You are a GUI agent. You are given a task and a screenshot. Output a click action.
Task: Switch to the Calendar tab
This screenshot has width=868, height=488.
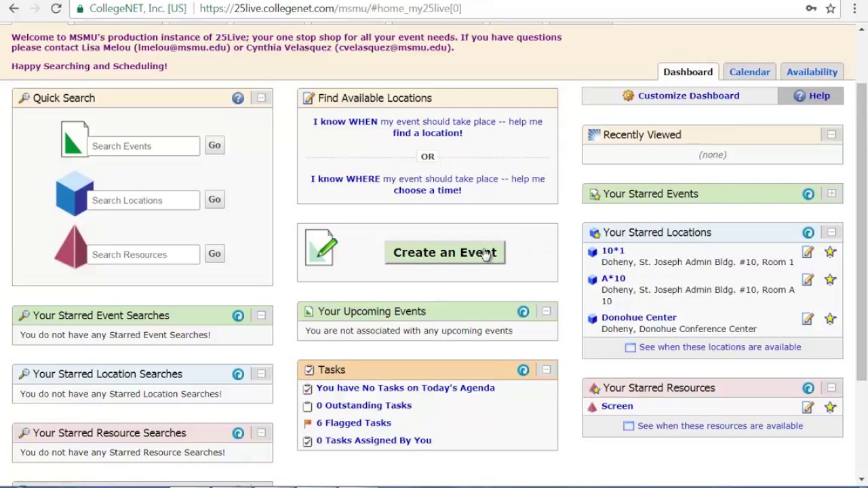pos(749,72)
